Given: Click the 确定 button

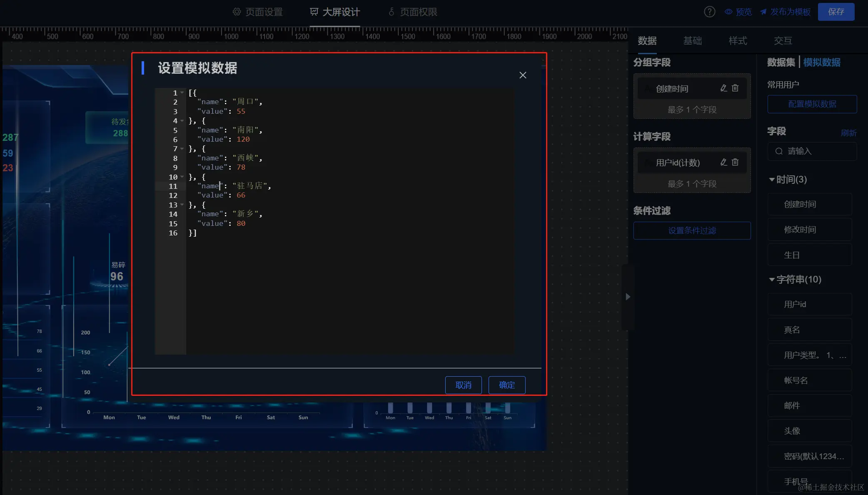Looking at the screenshot, I should pyautogui.click(x=506, y=385).
